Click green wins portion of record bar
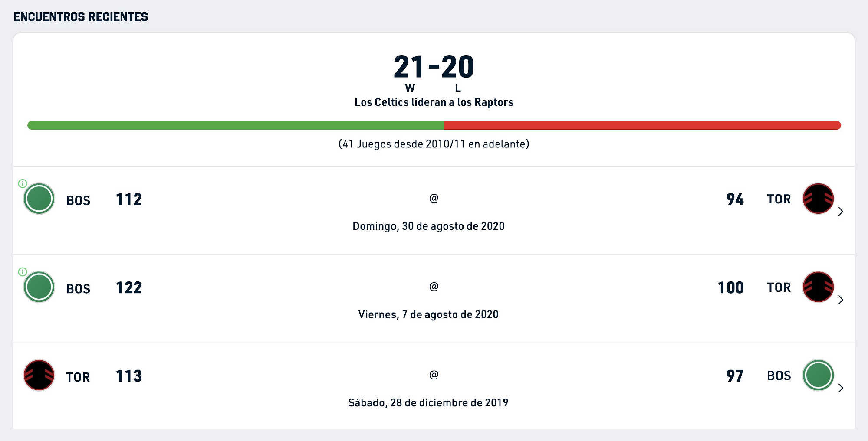The height and width of the screenshot is (441, 868). pos(236,125)
